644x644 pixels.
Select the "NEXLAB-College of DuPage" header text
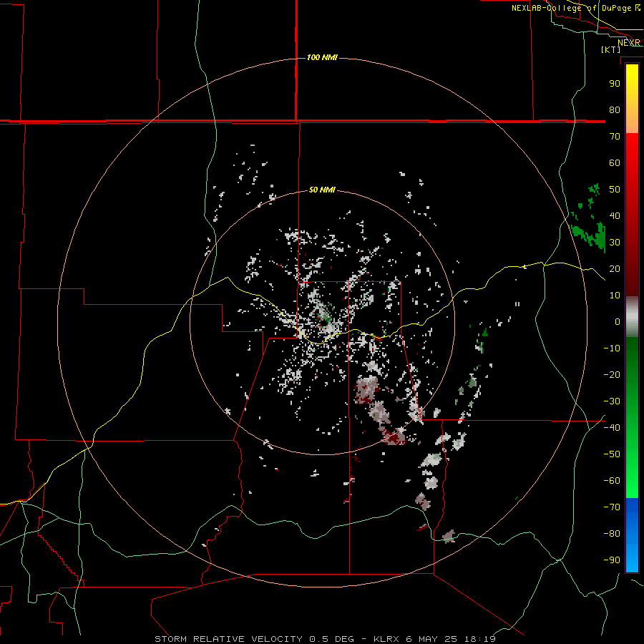click(x=572, y=8)
